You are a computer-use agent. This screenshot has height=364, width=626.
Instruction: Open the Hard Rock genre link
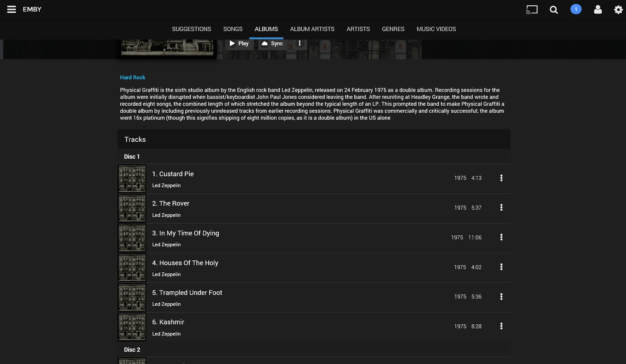(x=133, y=78)
